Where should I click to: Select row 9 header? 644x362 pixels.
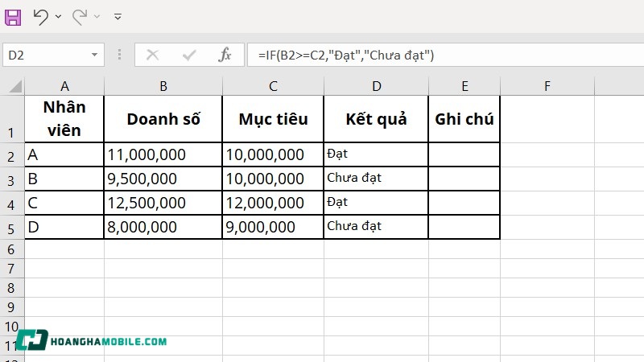[12, 307]
